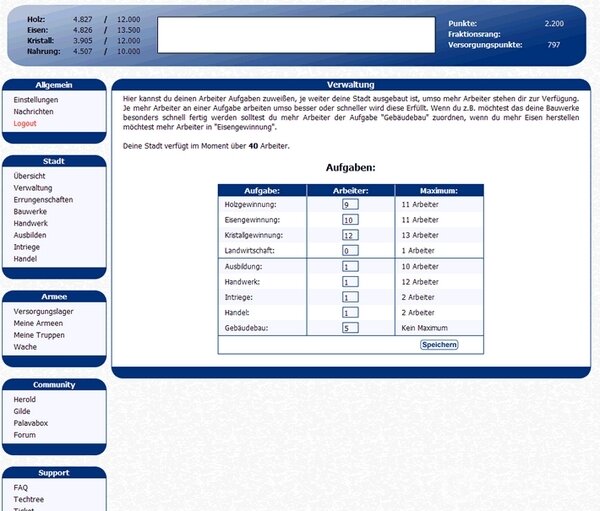Click the Gebäudebau worker input field
The height and width of the screenshot is (511, 600).
[x=350, y=327]
